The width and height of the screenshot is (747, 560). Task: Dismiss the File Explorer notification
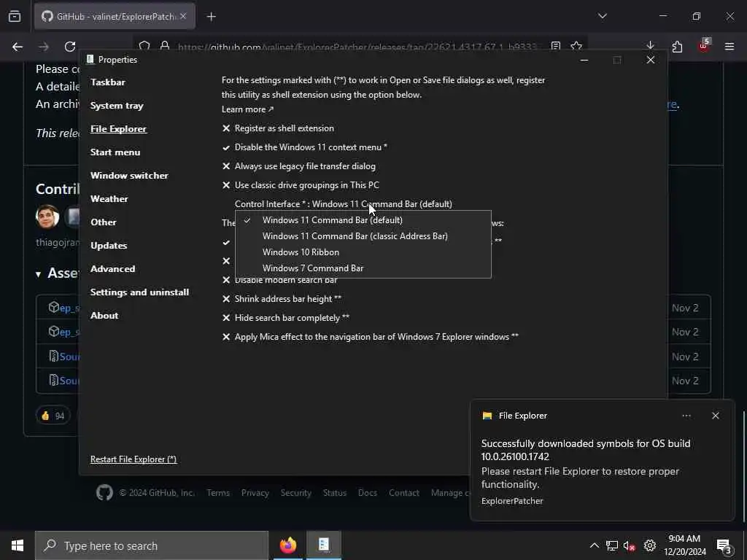point(715,416)
